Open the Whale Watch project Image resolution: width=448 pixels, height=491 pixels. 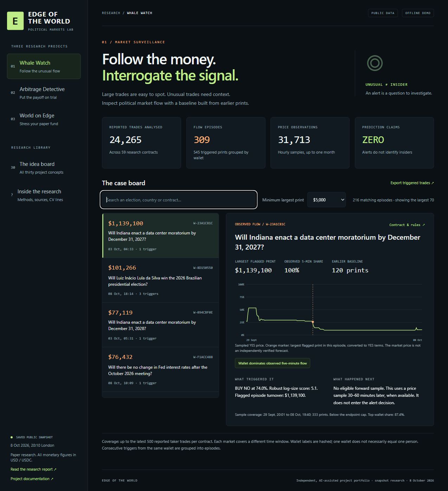coord(44,66)
